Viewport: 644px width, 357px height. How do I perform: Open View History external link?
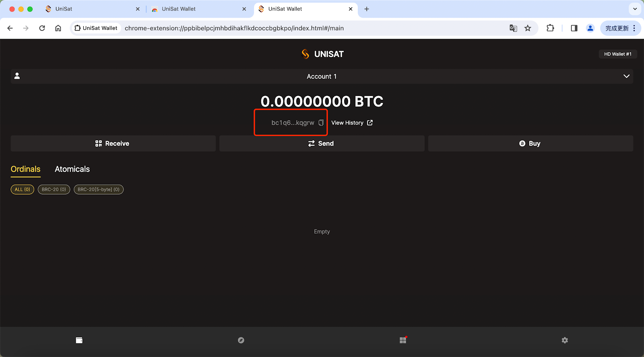[352, 123]
